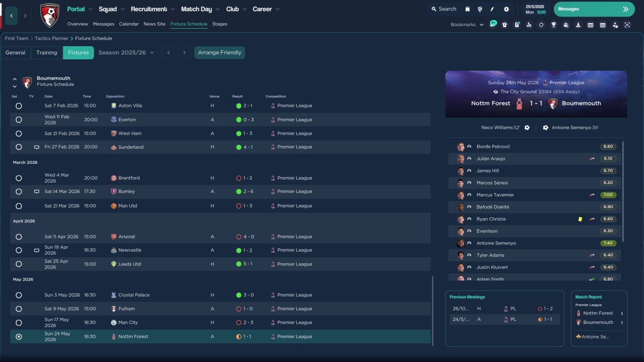
Task: Click the Man City club badge
Action: click(114, 323)
